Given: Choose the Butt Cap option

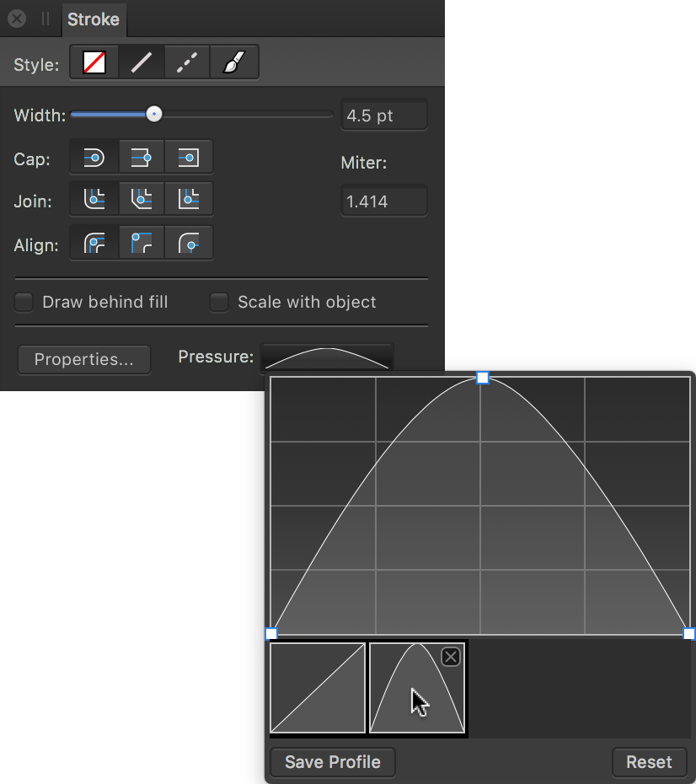Looking at the screenshot, I should coord(142,158).
